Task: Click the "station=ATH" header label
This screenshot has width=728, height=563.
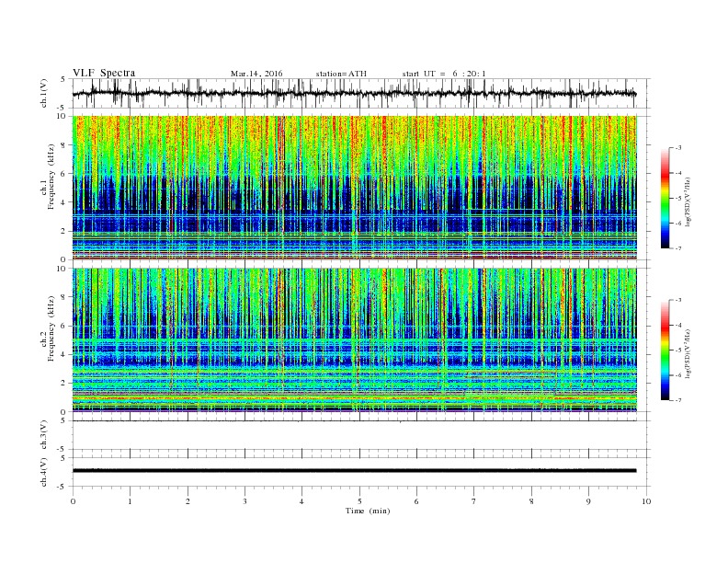Action: coord(341,74)
